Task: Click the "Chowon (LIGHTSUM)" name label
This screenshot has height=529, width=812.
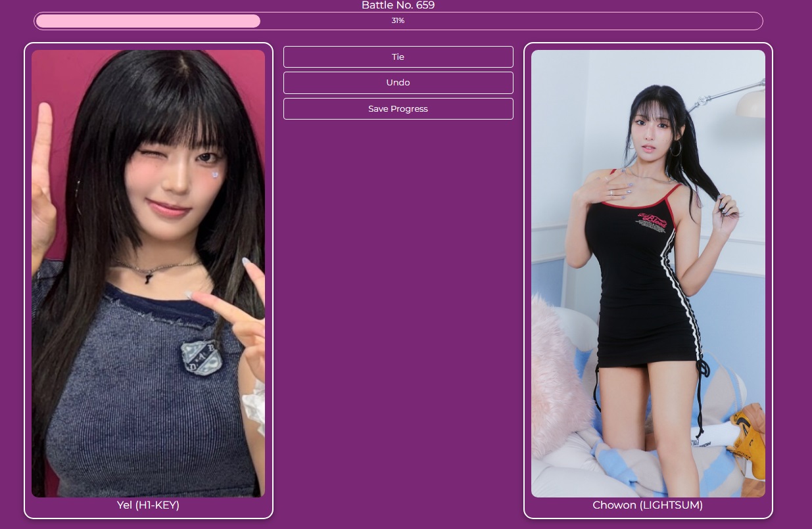Action: point(648,505)
